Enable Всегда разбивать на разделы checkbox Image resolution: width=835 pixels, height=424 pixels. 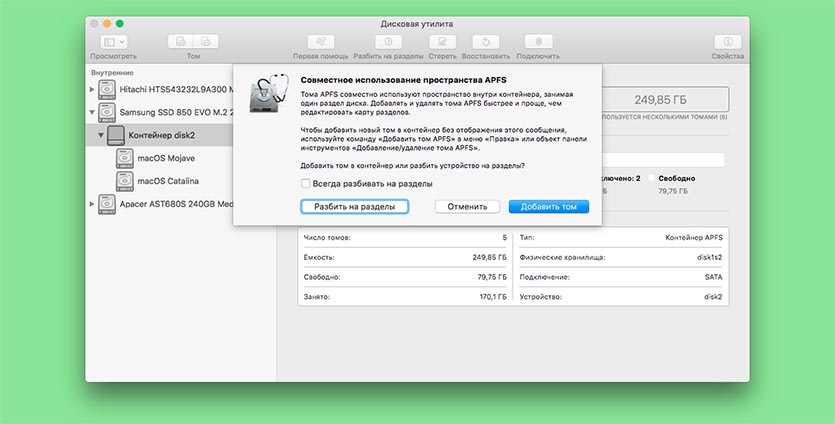[x=306, y=183]
